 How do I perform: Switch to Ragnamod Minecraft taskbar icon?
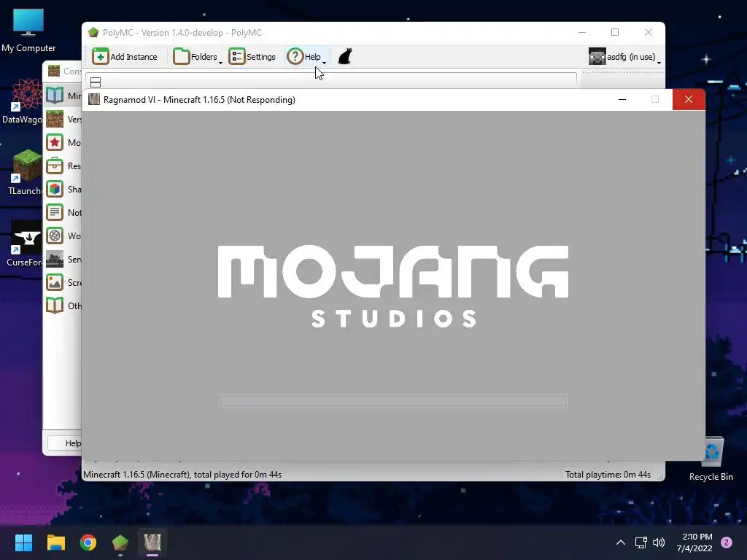point(152,542)
